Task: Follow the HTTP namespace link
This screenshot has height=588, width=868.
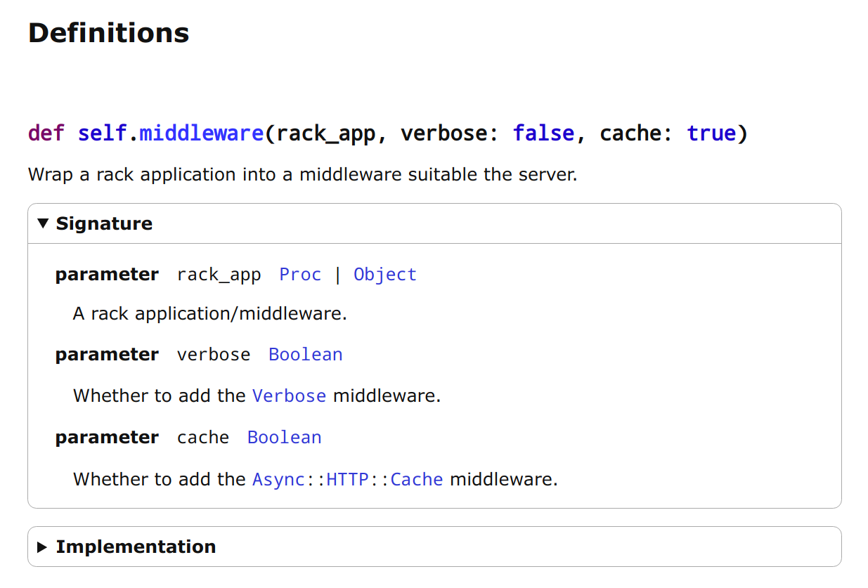Action: coord(348,480)
